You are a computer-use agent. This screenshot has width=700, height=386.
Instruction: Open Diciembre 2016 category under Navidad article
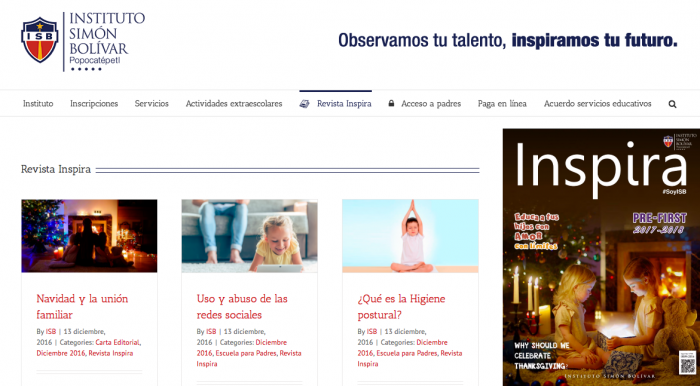click(x=61, y=353)
